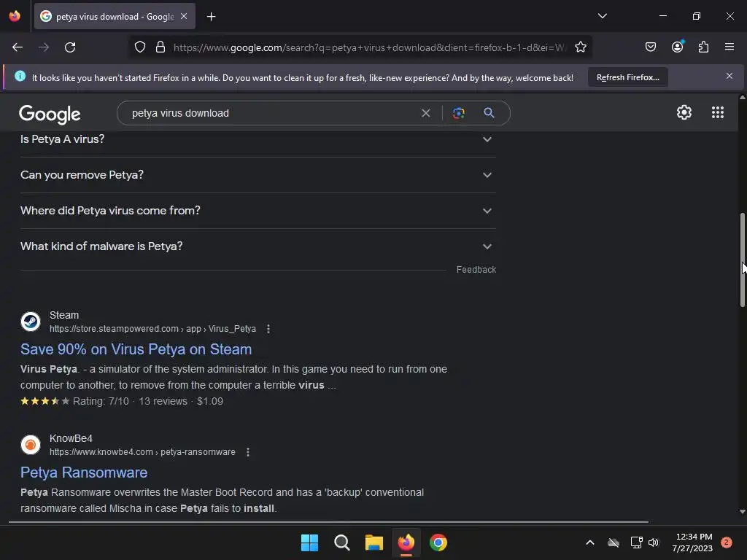Screen dimensions: 747x560
Task: Open the clock and date panel
Action: click(694, 542)
